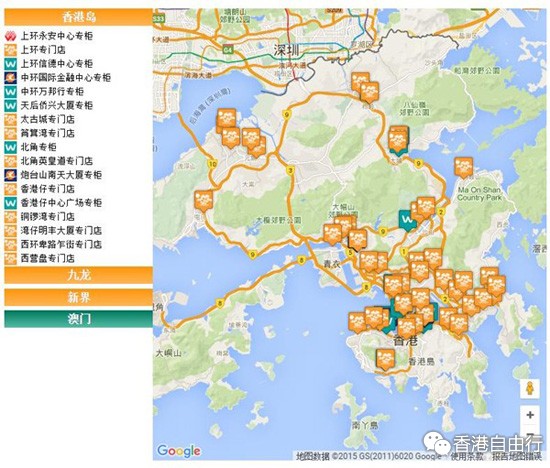The width and height of the screenshot is (550, 468).
Task: Select the 北角专柜 entry
Action: pyautogui.click(x=39, y=147)
